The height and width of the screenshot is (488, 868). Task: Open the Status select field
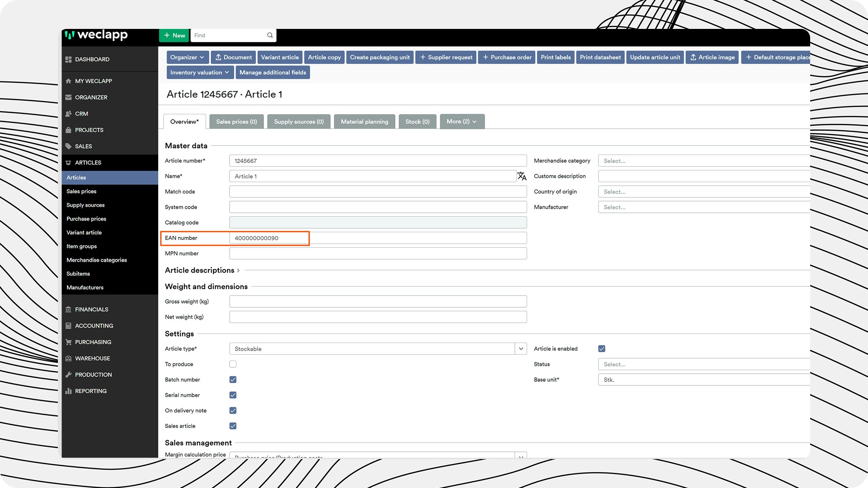tap(704, 364)
